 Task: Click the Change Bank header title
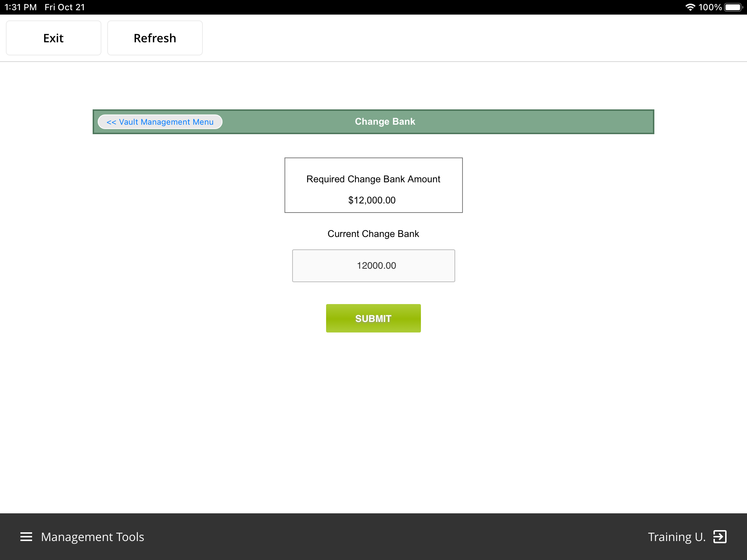pyautogui.click(x=384, y=121)
